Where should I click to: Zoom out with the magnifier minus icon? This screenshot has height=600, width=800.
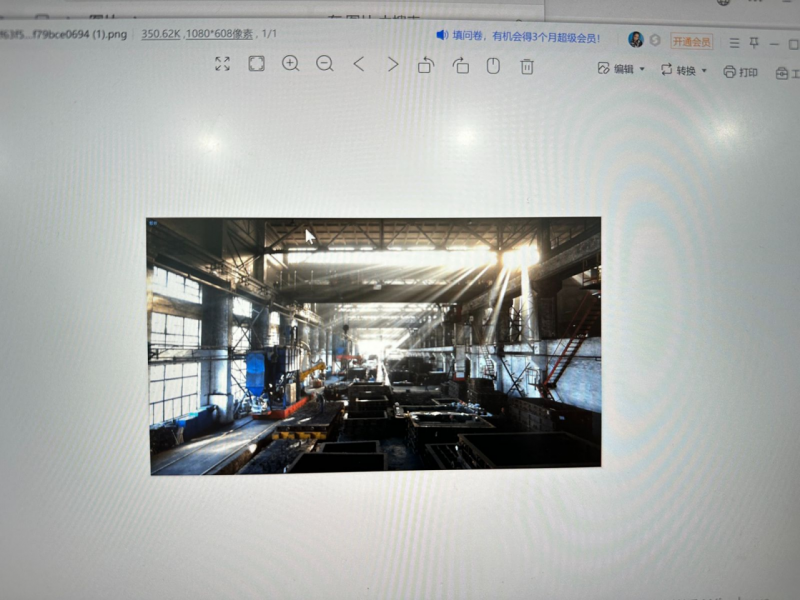[x=324, y=64]
